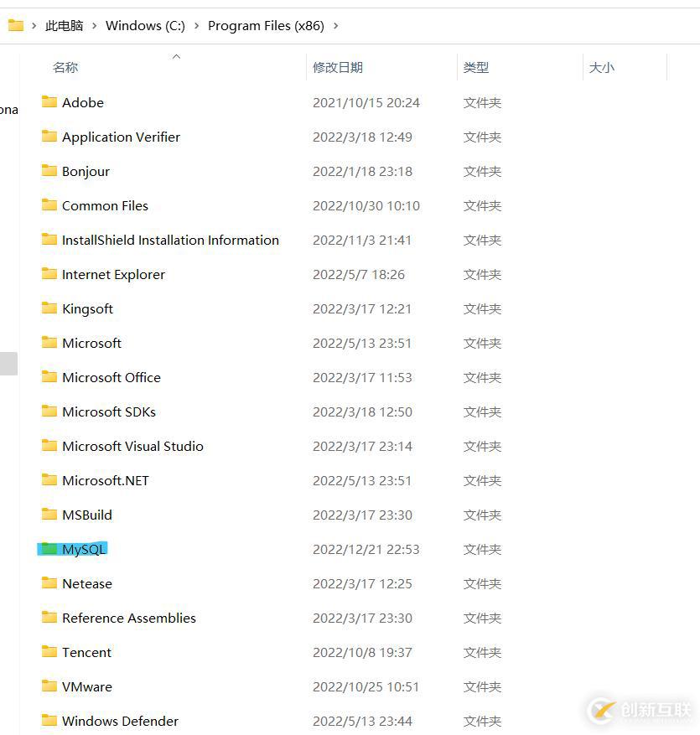Click the navigation pane scrollbar thumb

point(8,364)
